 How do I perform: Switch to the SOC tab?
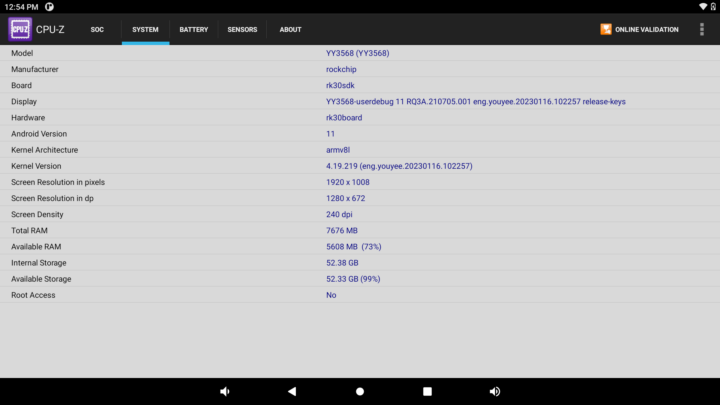click(97, 29)
